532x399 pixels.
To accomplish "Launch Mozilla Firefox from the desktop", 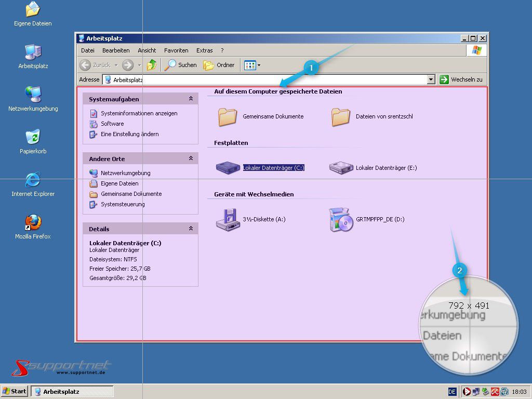I will pyautogui.click(x=33, y=223).
